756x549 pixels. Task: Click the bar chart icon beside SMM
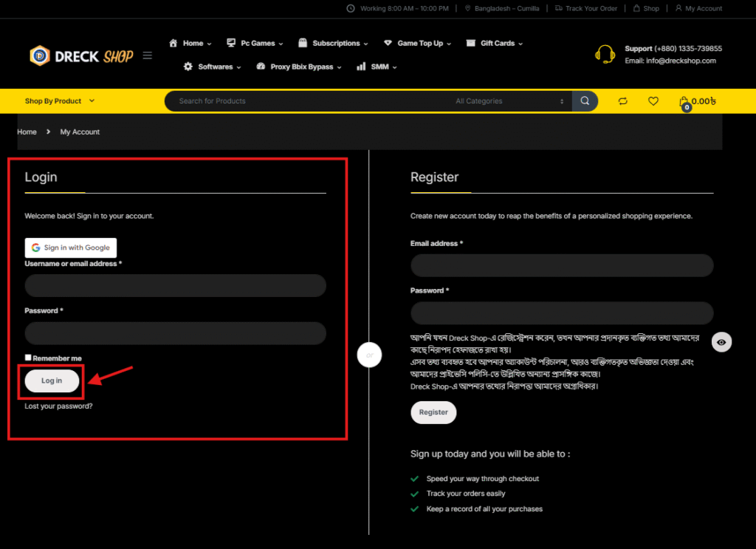tap(360, 67)
